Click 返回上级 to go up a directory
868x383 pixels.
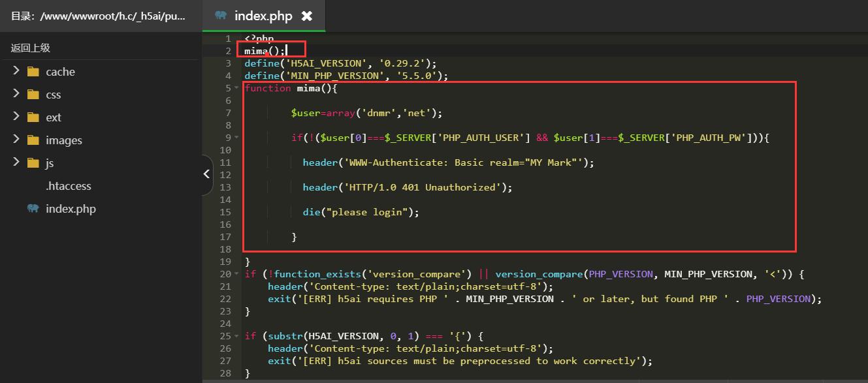[30, 48]
